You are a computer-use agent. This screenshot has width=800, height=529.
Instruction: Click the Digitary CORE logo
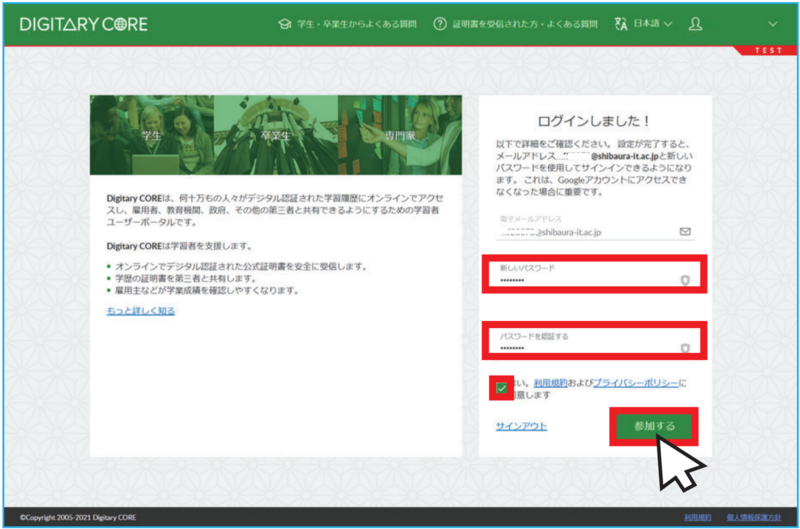83,23
